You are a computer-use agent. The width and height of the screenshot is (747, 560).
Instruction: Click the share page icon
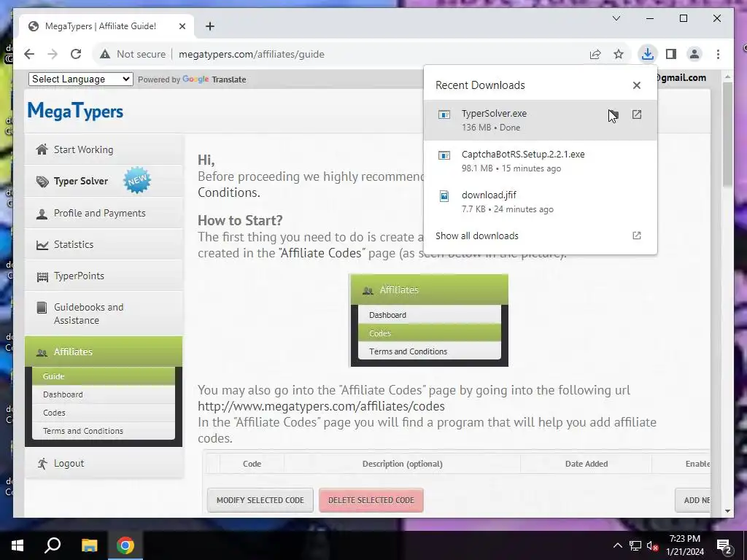[595, 54]
